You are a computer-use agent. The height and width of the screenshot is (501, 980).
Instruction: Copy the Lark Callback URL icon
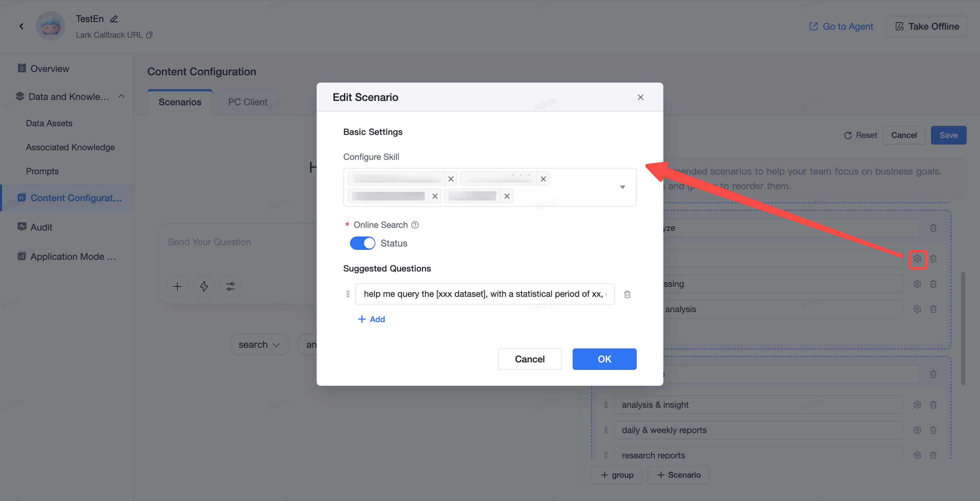tap(150, 35)
